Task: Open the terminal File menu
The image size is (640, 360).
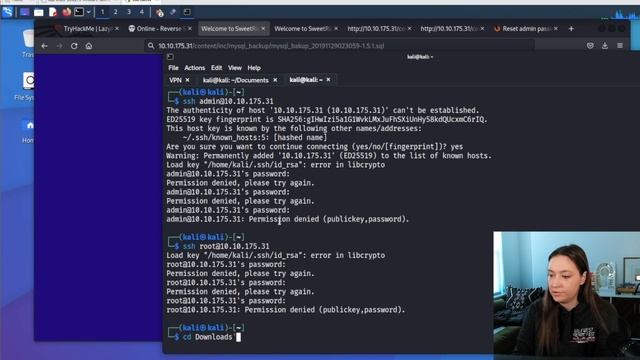Action: coord(173,68)
